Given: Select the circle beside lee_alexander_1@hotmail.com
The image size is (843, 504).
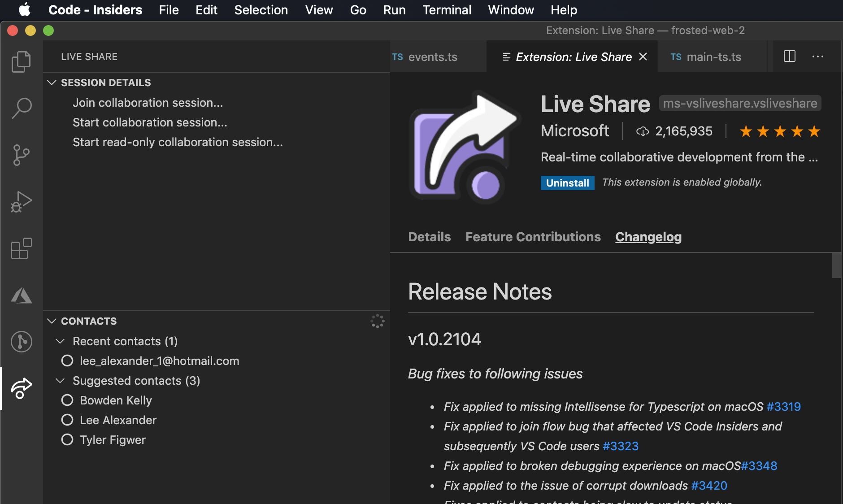Looking at the screenshot, I should coord(67,361).
